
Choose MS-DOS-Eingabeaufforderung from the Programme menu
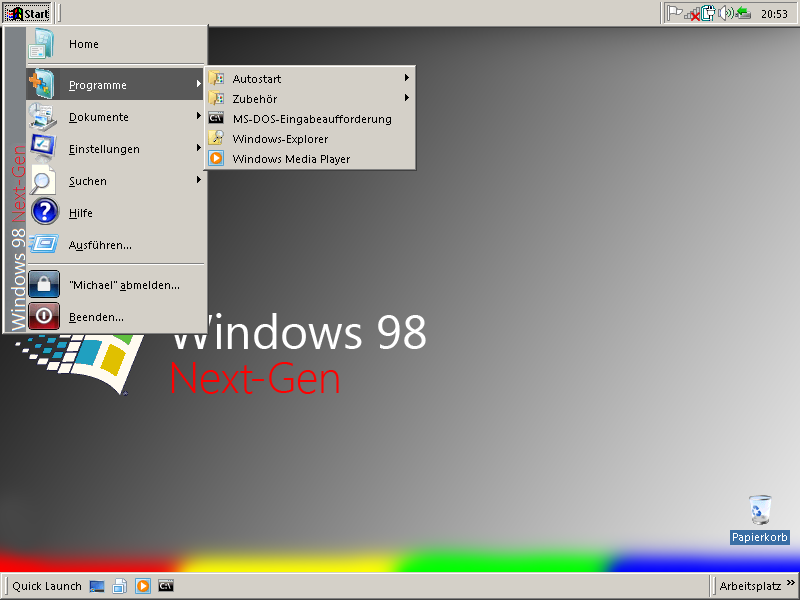310,119
